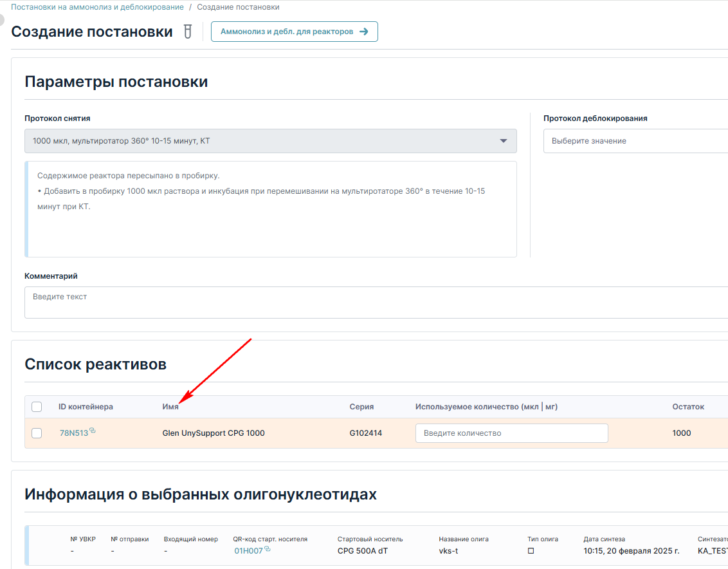Click the link icon next to 78N513

point(93,431)
